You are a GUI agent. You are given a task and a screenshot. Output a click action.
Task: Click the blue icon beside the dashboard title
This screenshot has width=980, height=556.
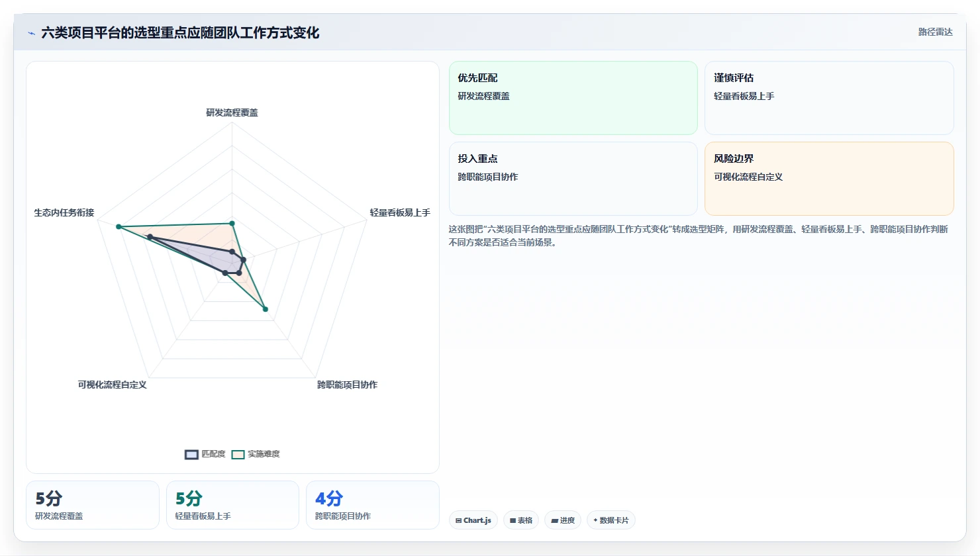point(31,33)
